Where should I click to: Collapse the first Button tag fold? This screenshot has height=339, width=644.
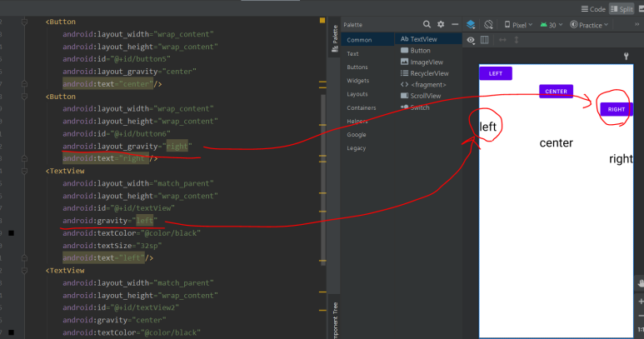pyautogui.click(x=24, y=22)
